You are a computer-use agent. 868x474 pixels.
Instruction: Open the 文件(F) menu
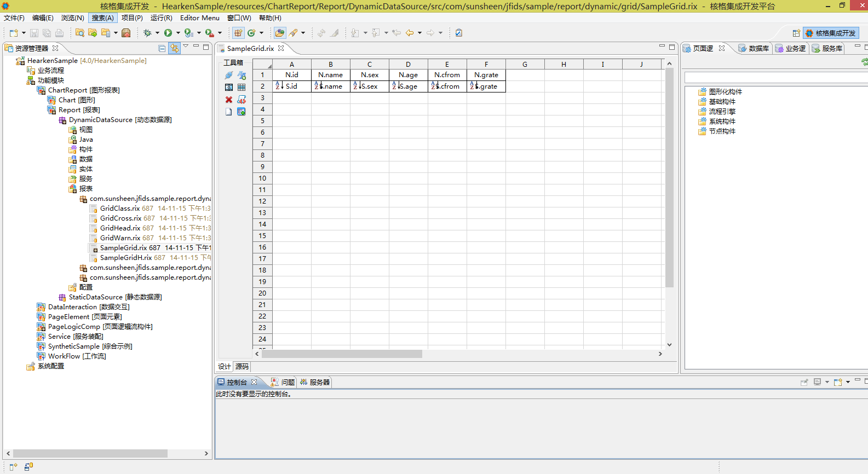14,18
